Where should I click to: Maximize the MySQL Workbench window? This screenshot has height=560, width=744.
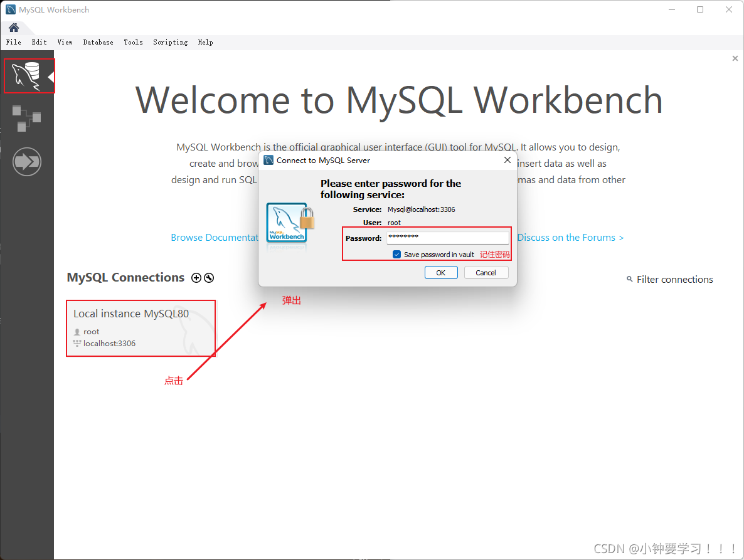[x=700, y=9]
